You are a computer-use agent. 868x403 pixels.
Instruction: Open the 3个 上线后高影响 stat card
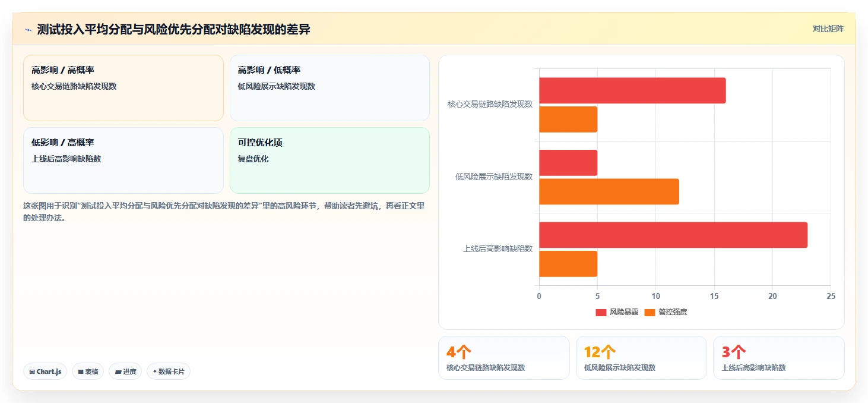click(x=779, y=358)
